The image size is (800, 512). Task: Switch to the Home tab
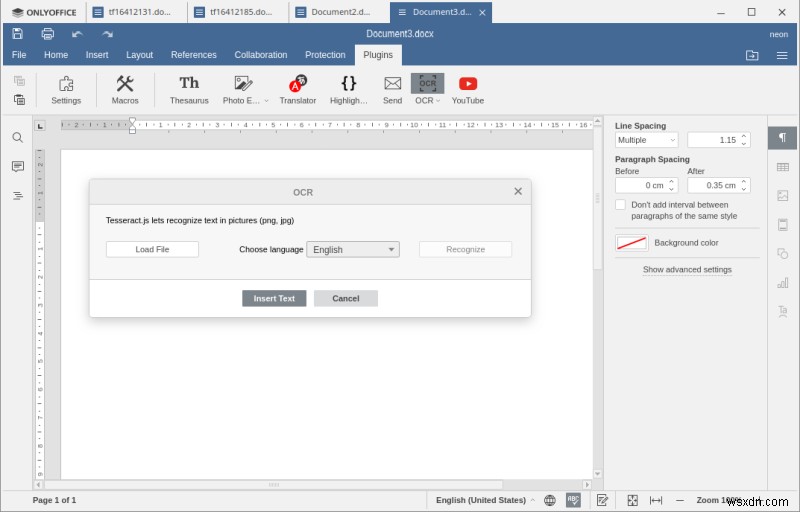pyautogui.click(x=56, y=55)
